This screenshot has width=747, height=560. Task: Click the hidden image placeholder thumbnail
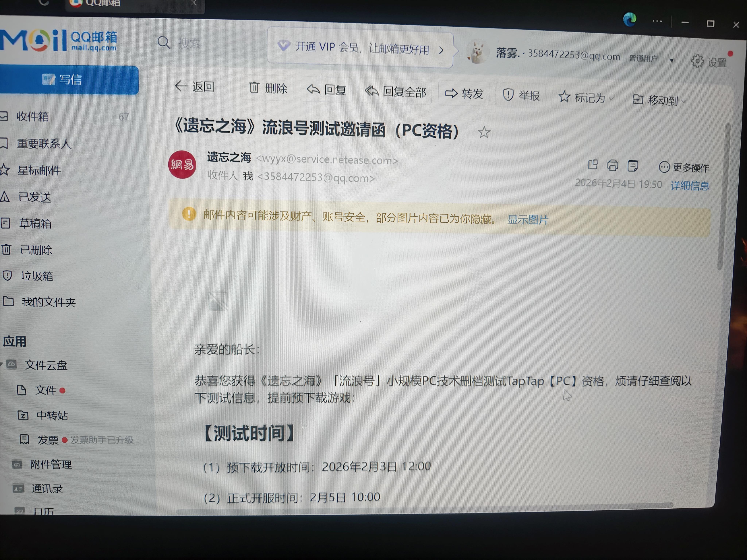[218, 301]
